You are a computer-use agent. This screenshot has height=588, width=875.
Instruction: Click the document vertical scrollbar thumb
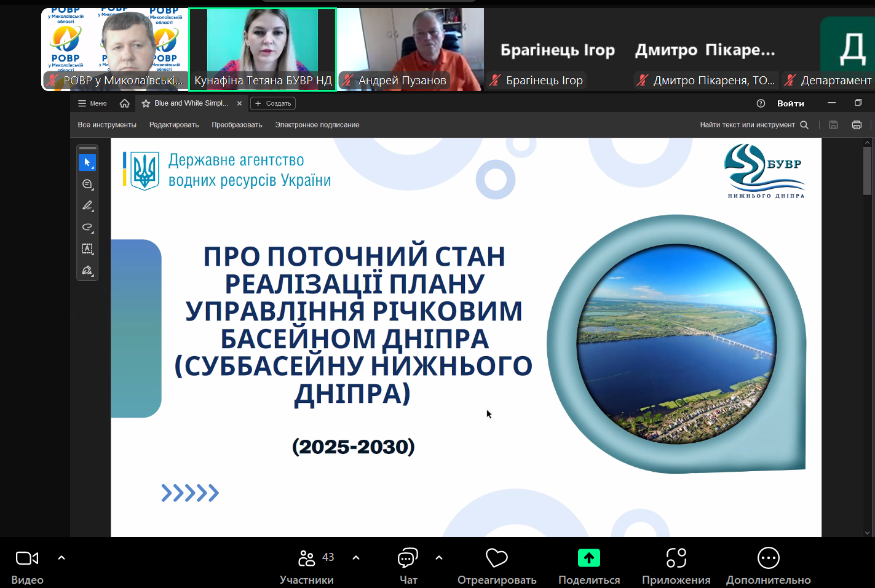[x=867, y=171]
